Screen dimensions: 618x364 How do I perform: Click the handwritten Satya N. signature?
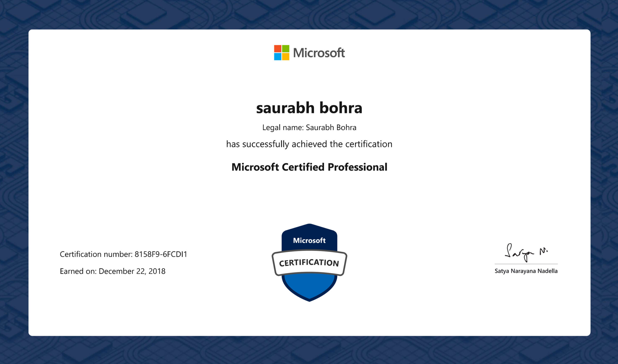pyautogui.click(x=526, y=253)
